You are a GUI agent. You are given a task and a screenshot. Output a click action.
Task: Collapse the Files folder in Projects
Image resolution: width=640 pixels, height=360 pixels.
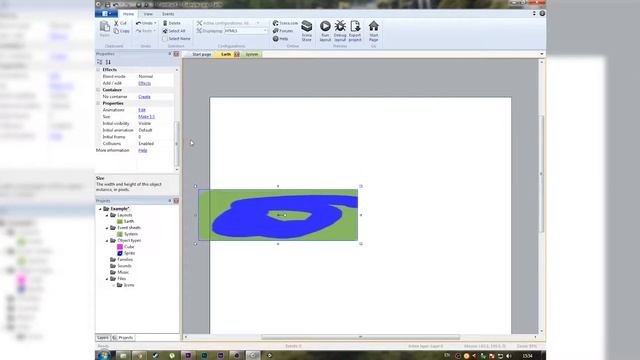[x=107, y=279]
